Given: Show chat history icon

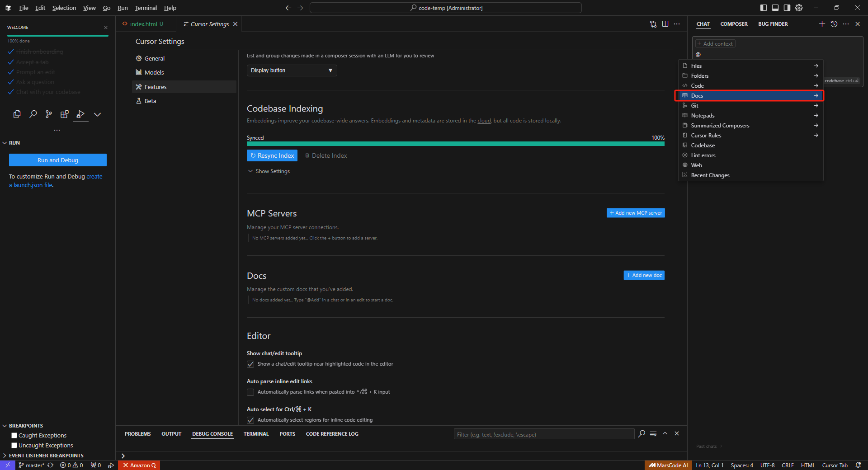Looking at the screenshot, I should click(834, 24).
